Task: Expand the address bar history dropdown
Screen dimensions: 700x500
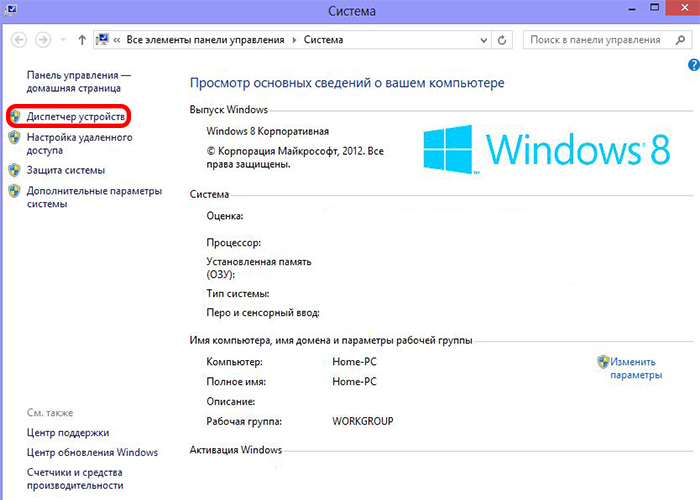Action: pos(483,41)
